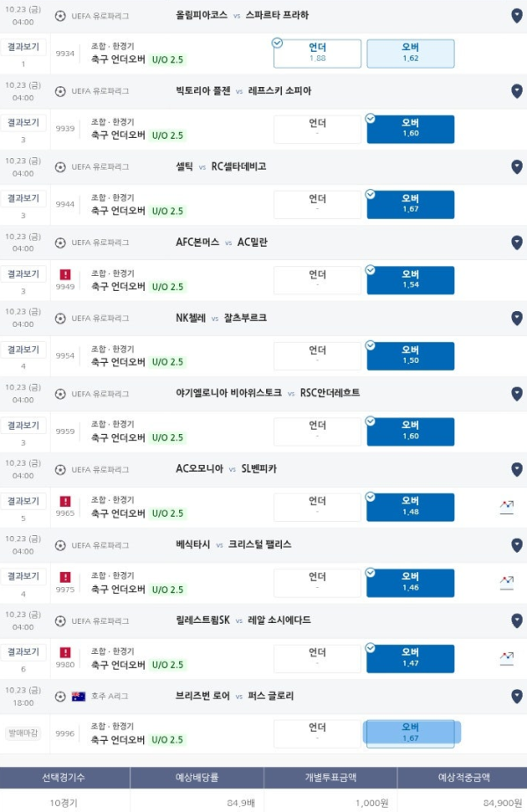Expand details for AFC본머스 vs AC밀란

(516, 243)
